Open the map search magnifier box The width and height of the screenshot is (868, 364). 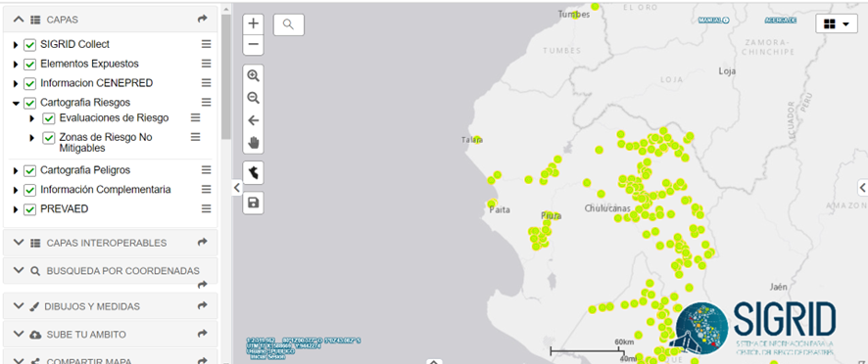click(288, 24)
